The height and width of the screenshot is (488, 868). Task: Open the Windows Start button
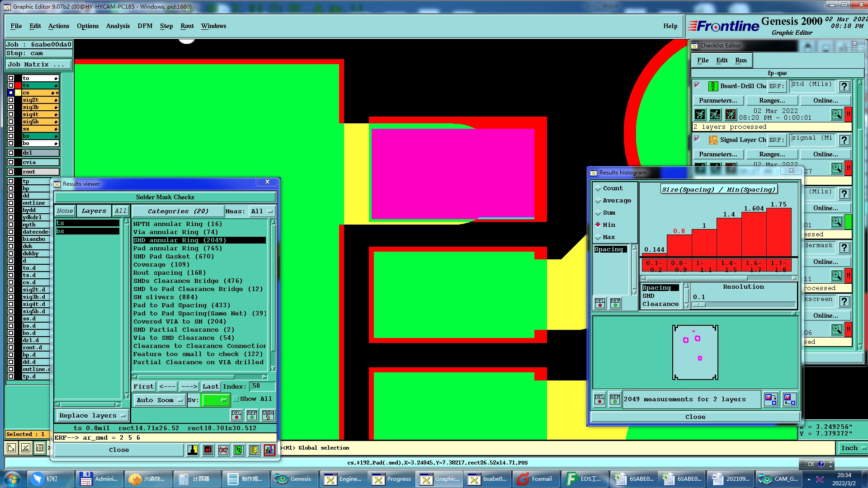[x=12, y=479]
